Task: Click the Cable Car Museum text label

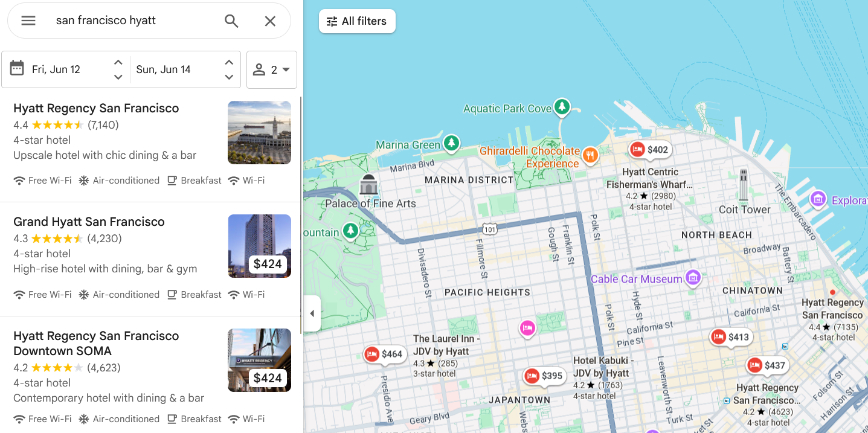Action: pyautogui.click(x=637, y=279)
